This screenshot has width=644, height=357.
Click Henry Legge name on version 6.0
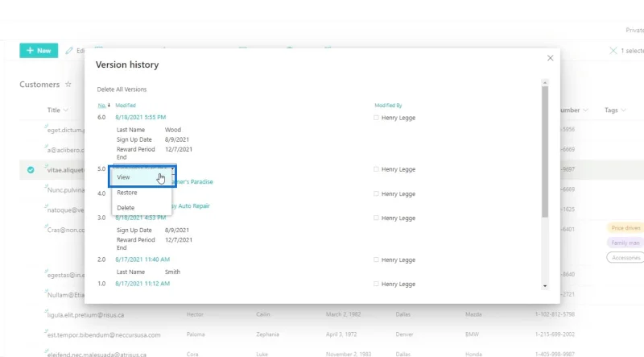click(398, 118)
